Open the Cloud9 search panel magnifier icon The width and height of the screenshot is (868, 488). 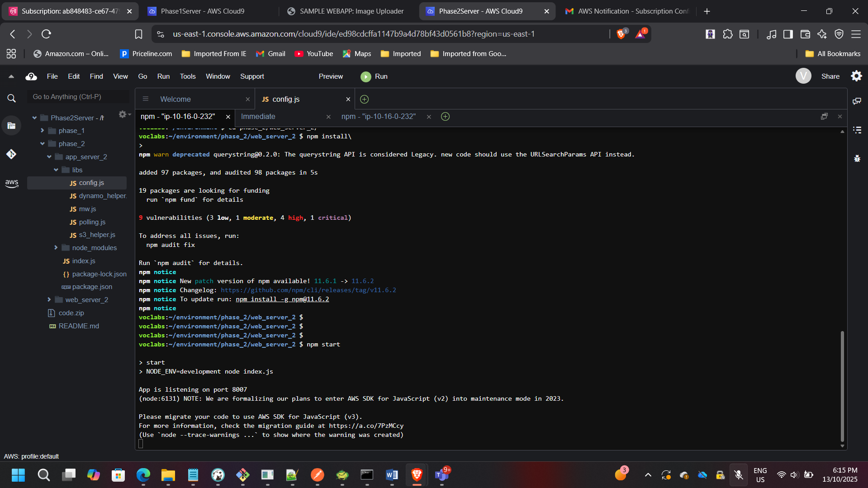click(11, 98)
